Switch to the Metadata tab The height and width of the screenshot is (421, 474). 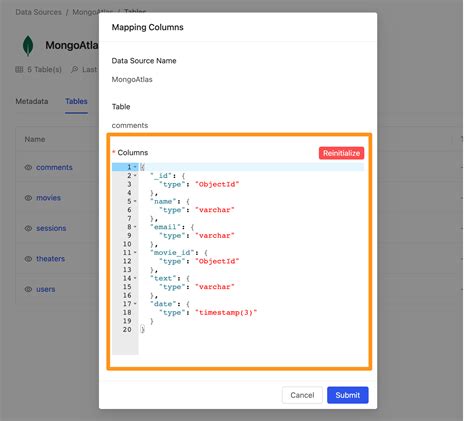click(x=32, y=101)
